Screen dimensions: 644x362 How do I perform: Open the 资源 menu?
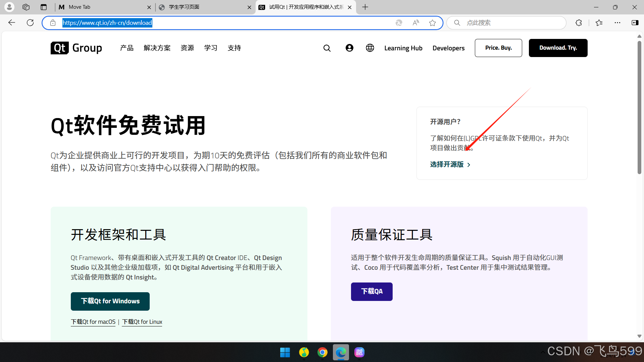(187, 48)
